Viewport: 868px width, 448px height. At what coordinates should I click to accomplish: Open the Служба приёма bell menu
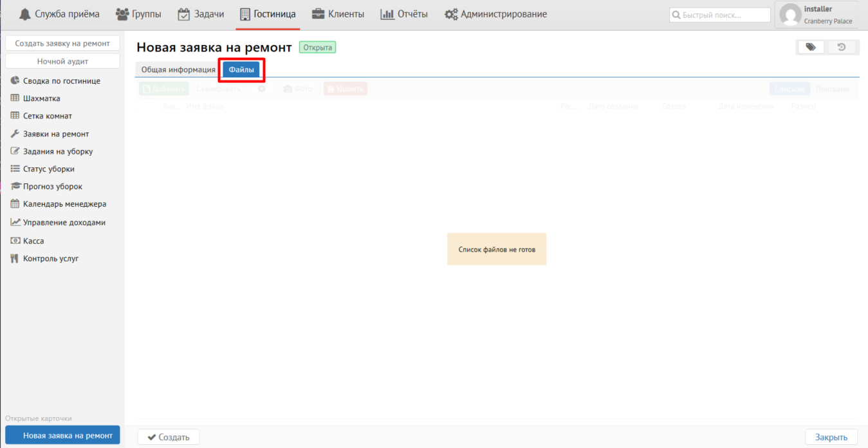tap(59, 14)
